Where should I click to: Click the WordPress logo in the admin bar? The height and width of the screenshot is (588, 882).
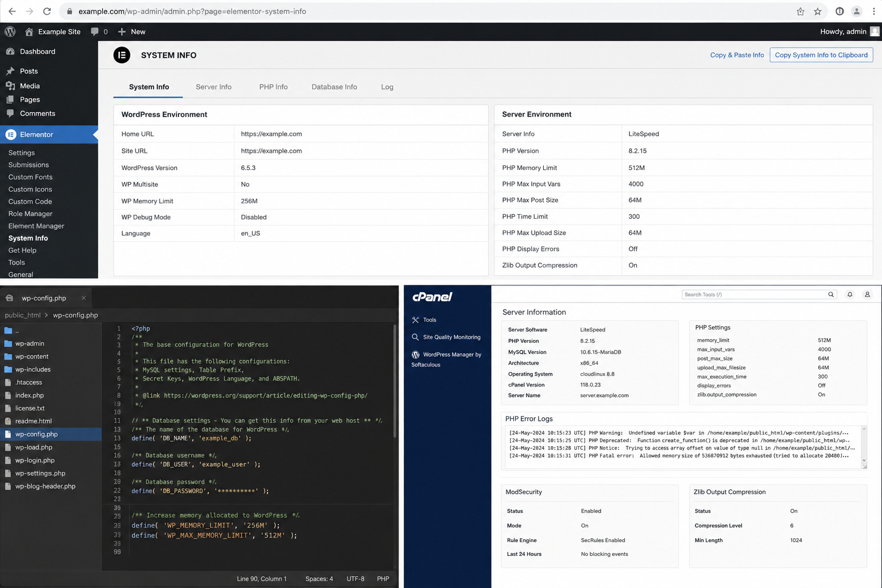10,32
